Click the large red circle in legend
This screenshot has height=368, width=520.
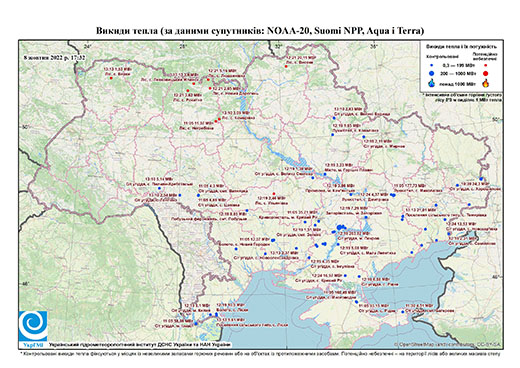485,73
